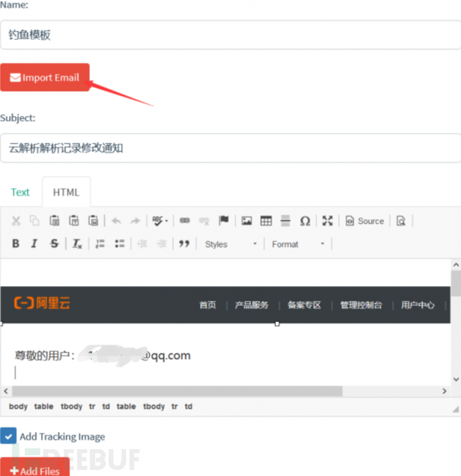Click the Cut icon in editor toolbar
461x476 pixels.
tap(16, 221)
